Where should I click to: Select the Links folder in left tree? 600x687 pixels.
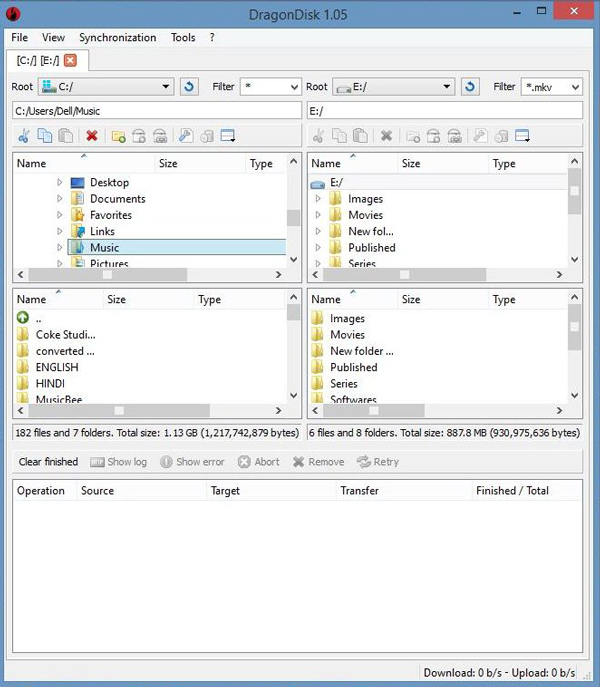coord(102,231)
